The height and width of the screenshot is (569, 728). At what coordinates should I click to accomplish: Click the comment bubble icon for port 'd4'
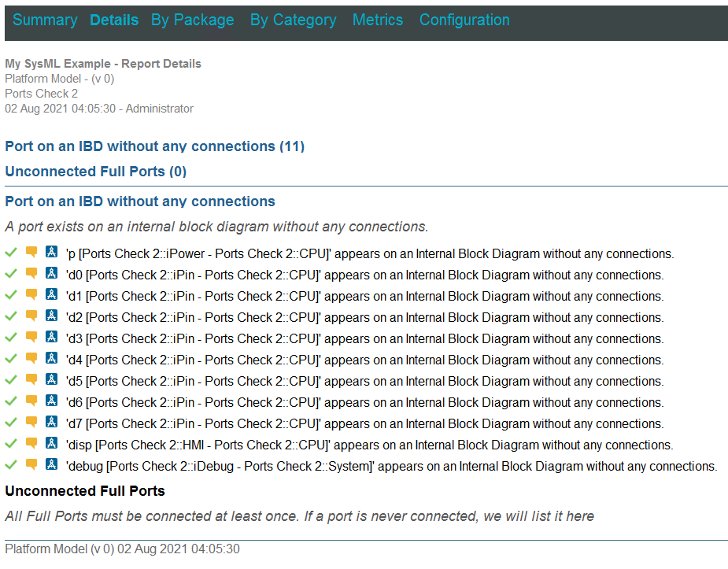pos(30,358)
